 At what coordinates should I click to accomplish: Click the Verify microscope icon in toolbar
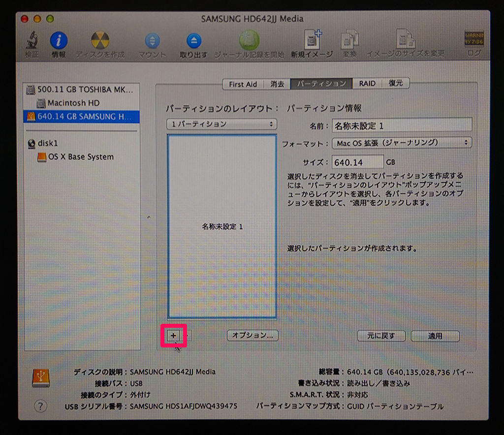pyautogui.click(x=32, y=41)
